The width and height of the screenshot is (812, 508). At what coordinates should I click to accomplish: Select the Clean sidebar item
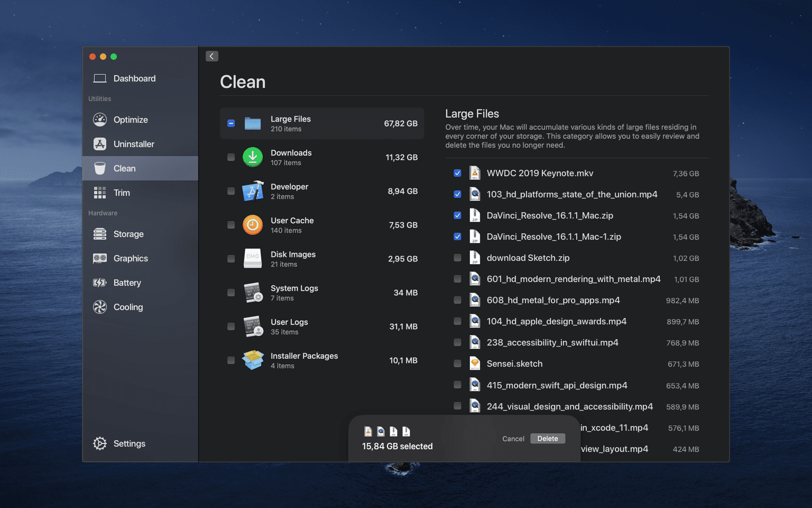(141, 168)
